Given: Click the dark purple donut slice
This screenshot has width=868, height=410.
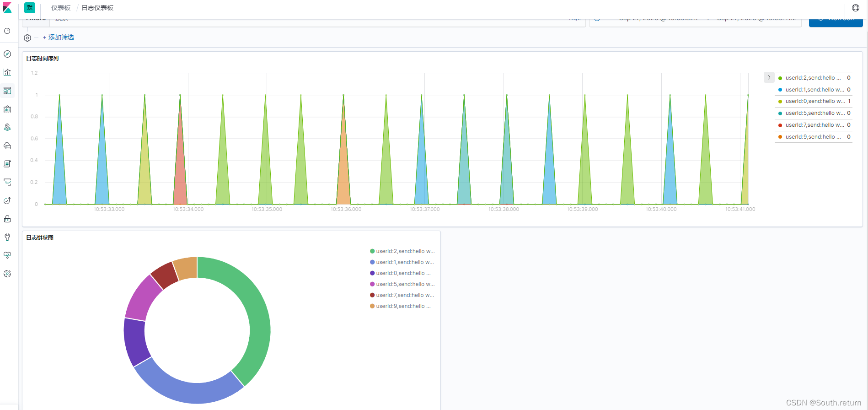Looking at the screenshot, I should 135,342.
